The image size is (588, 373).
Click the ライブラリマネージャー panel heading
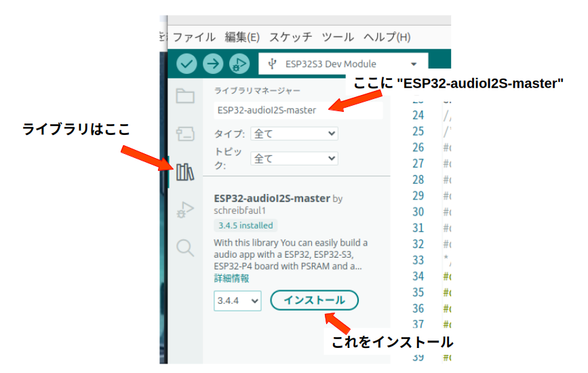point(257,91)
